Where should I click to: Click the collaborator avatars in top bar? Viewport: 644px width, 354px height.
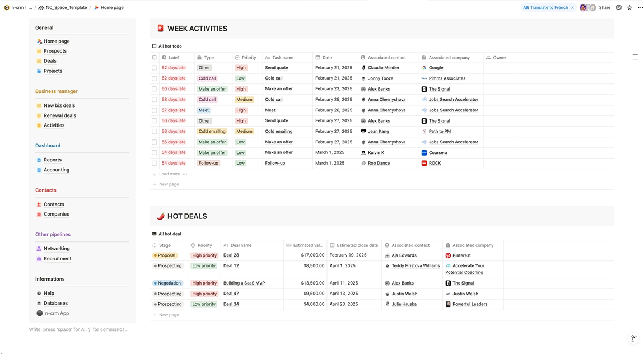pyautogui.click(x=588, y=7)
